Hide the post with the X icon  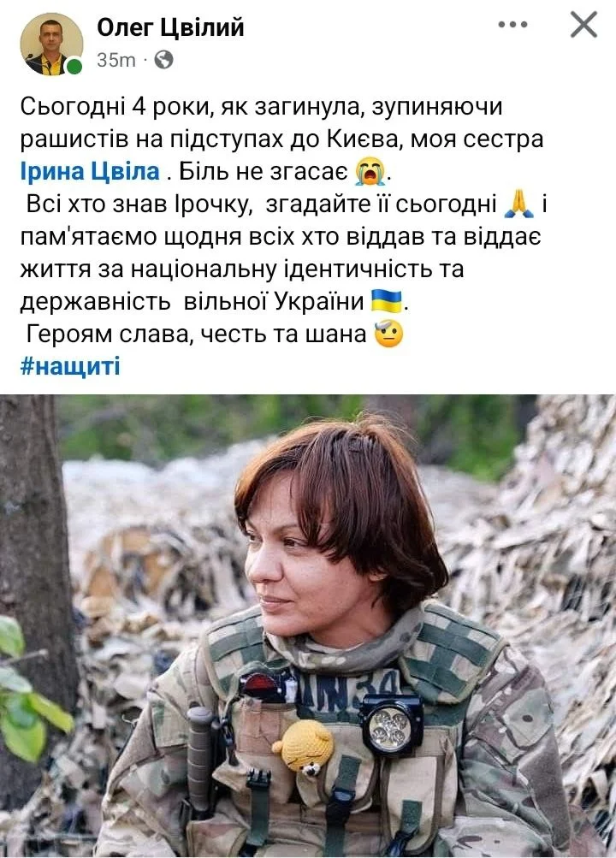[x=583, y=25]
